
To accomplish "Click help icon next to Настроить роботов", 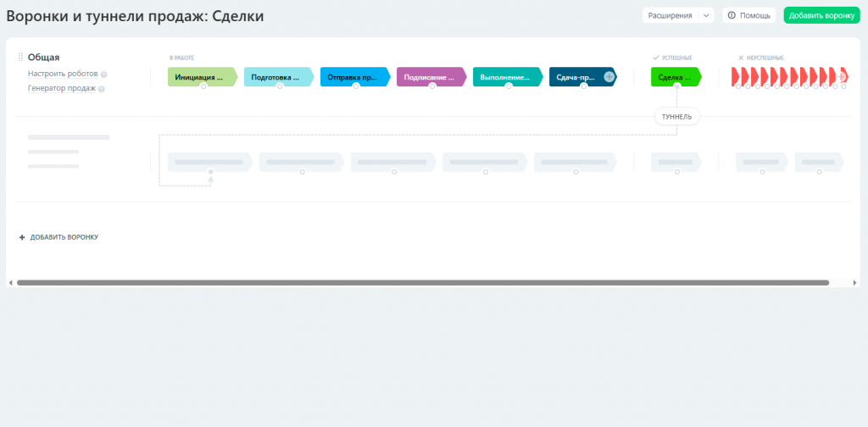I will (104, 74).
